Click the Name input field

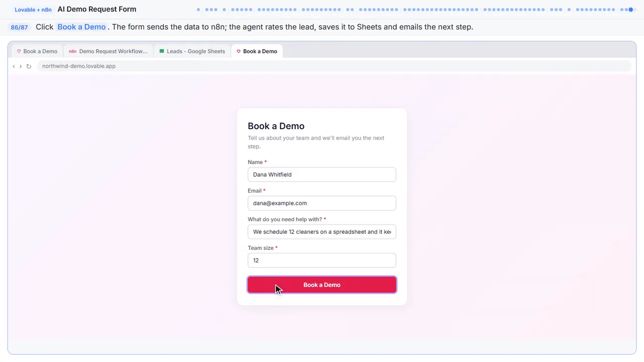(x=322, y=174)
